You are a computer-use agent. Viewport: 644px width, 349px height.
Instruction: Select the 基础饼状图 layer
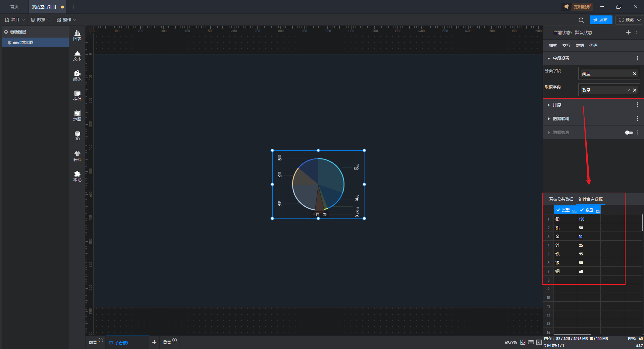coord(35,43)
